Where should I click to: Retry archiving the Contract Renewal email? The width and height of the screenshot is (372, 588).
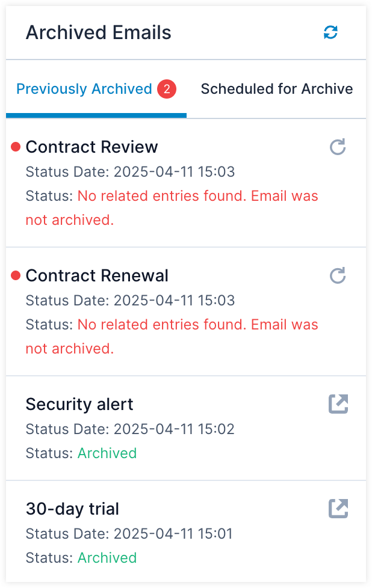338,275
